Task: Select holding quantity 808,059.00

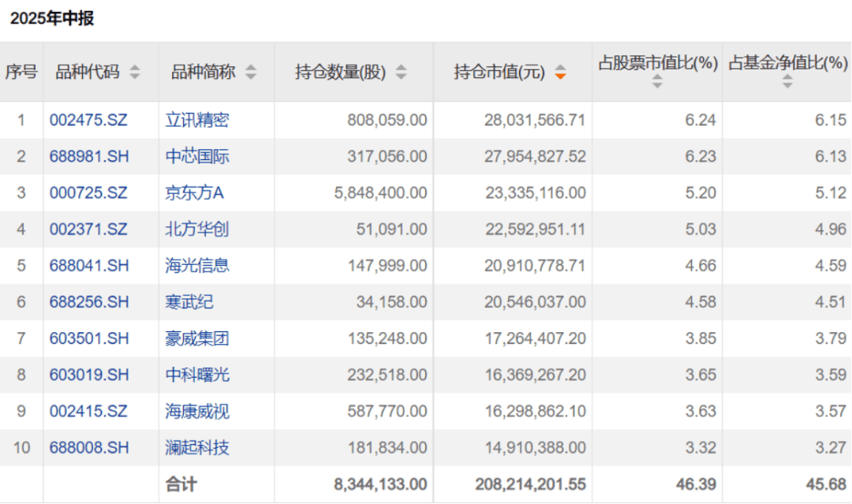Action: tap(387, 119)
